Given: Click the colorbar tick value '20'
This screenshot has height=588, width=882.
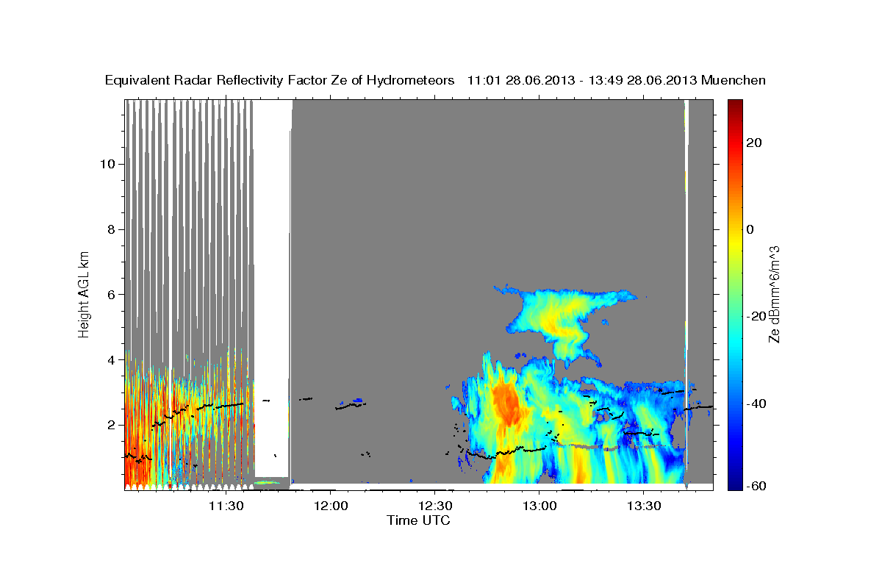Looking at the screenshot, I should (x=753, y=143).
